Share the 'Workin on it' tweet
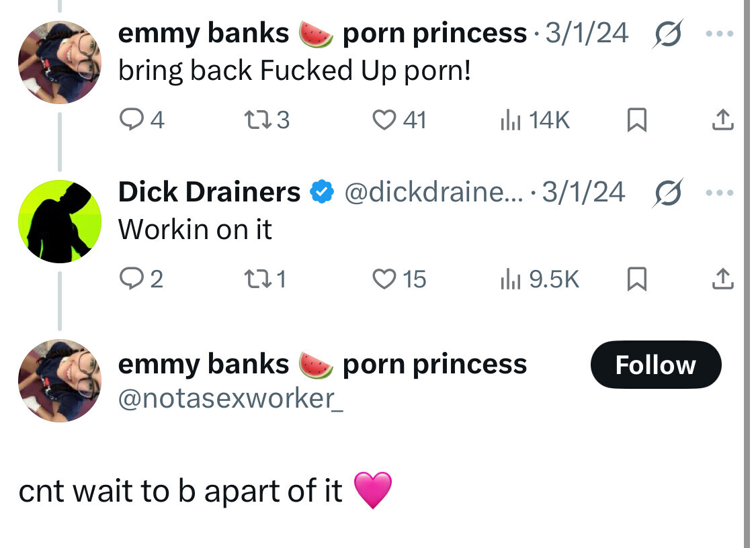 [x=722, y=278]
